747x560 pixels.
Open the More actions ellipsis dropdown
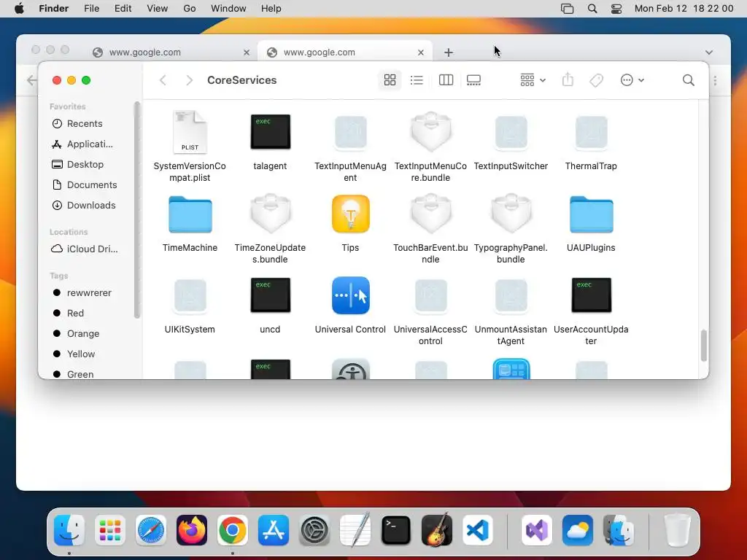(x=632, y=80)
